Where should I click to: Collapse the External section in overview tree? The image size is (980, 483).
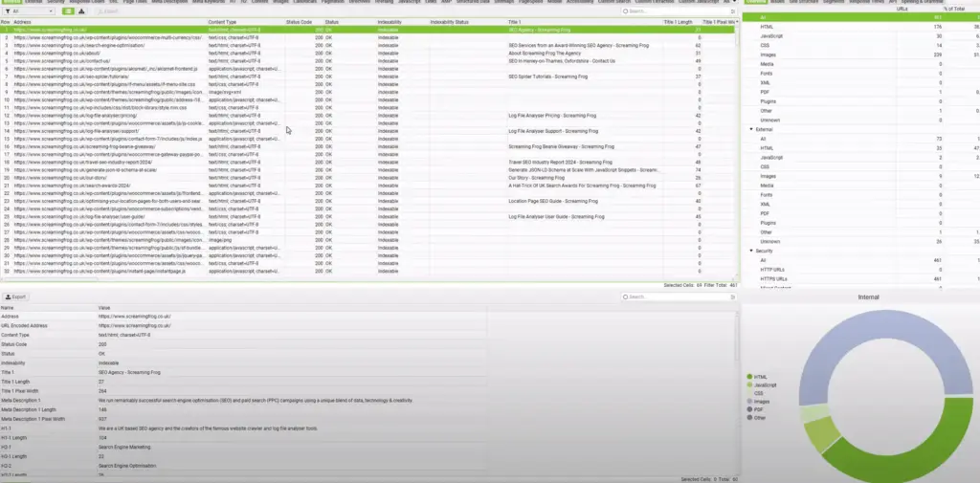coord(751,128)
